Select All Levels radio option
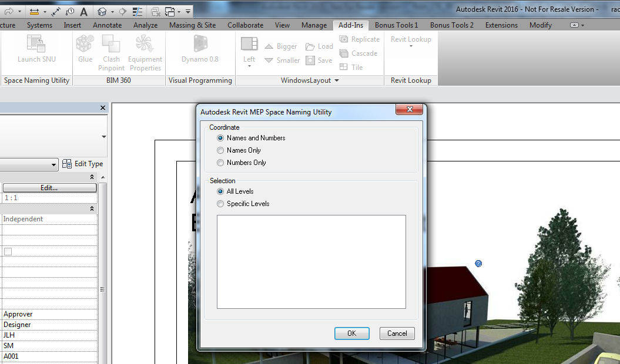The image size is (620, 364). tap(220, 191)
